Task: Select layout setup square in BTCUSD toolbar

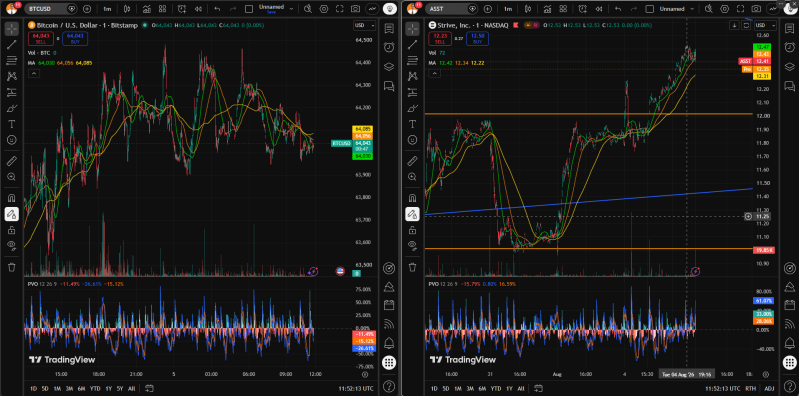Action: click(x=249, y=9)
